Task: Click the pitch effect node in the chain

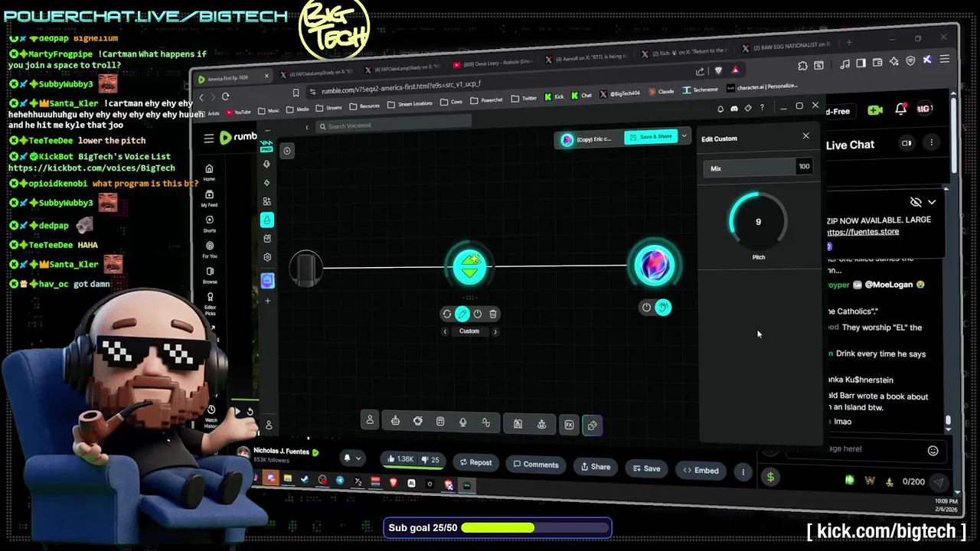Action: click(469, 266)
